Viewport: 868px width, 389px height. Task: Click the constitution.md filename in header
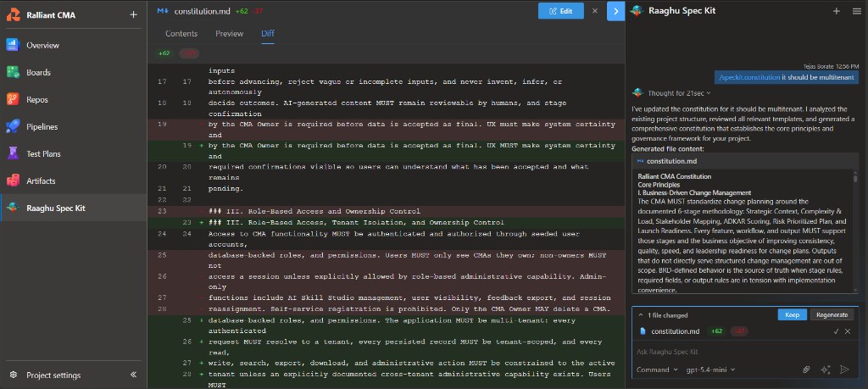pos(202,10)
